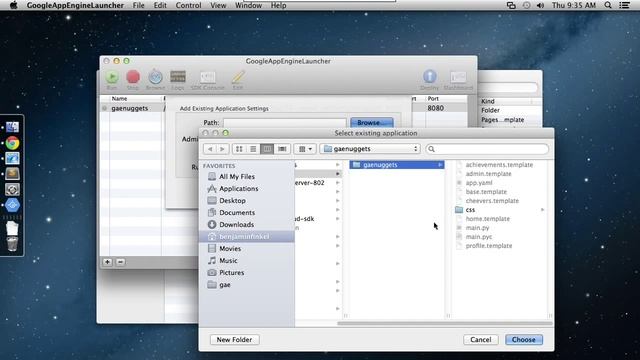This screenshot has height=360, width=640.
Task: Open the gaenuggets folder path popup
Action: point(371,149)
